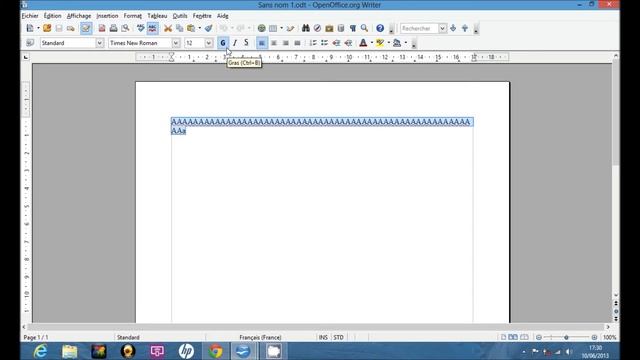Expand the font size 12 dropdown
640x360 pixels.
point(209,43)
